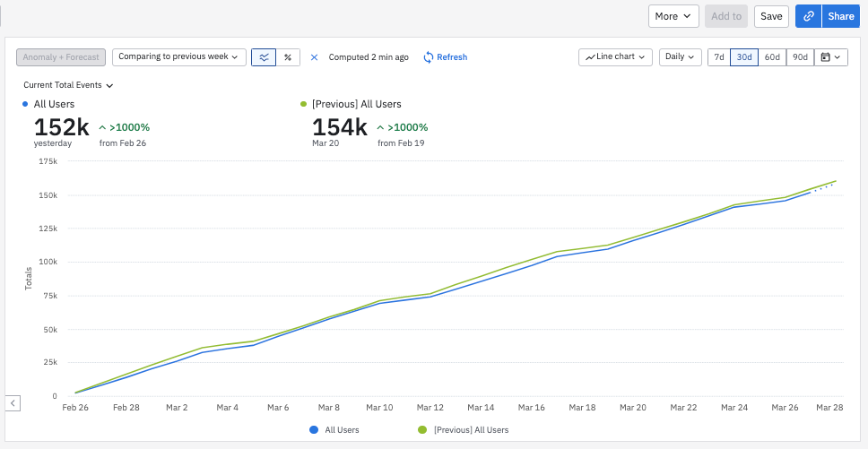Screen dimensions: 868x449
Task: Switch to the 7d range
Action: coord(718,56)
